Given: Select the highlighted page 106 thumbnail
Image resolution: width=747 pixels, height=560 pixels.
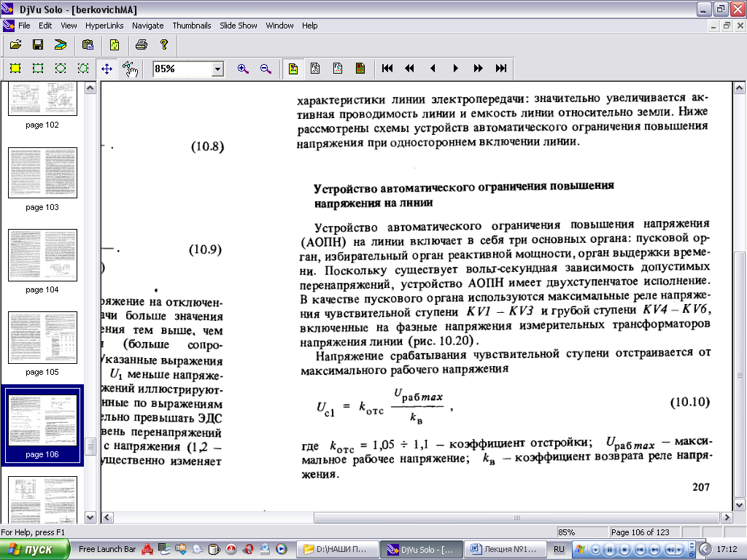Looking at the screenshot, I should (42, 420).
